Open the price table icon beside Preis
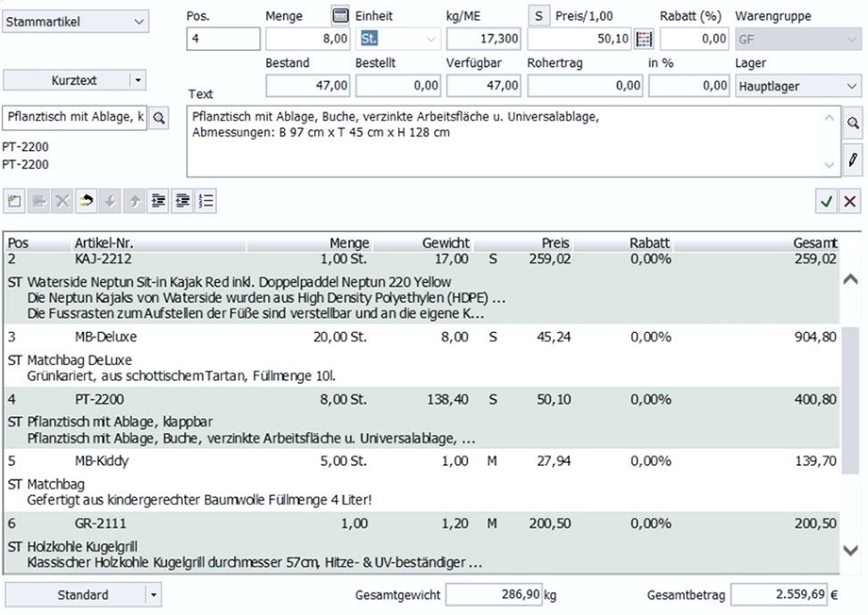 [644, 39]
